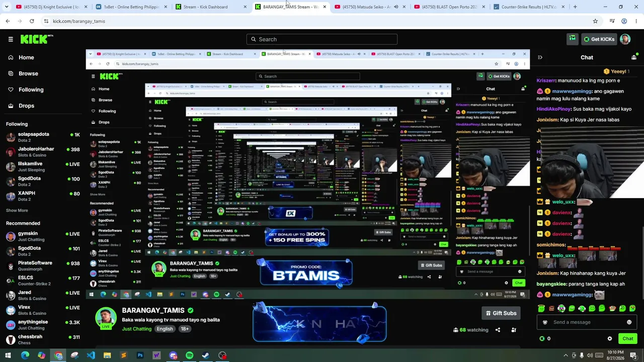Open the green icon left of Get KICKs
This screenshot has height=362, width=644.
tap(573, 39)
